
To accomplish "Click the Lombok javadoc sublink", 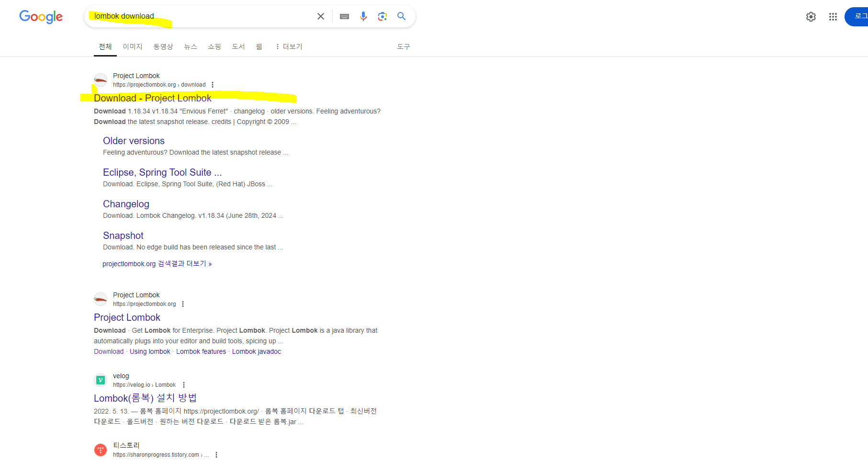I will point(257,351).
